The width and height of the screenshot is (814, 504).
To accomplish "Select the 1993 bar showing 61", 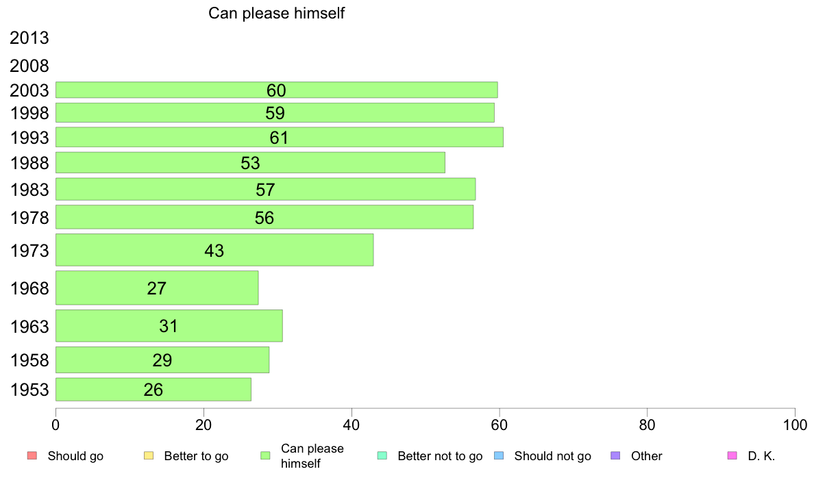I will click(x=280, y=137).
